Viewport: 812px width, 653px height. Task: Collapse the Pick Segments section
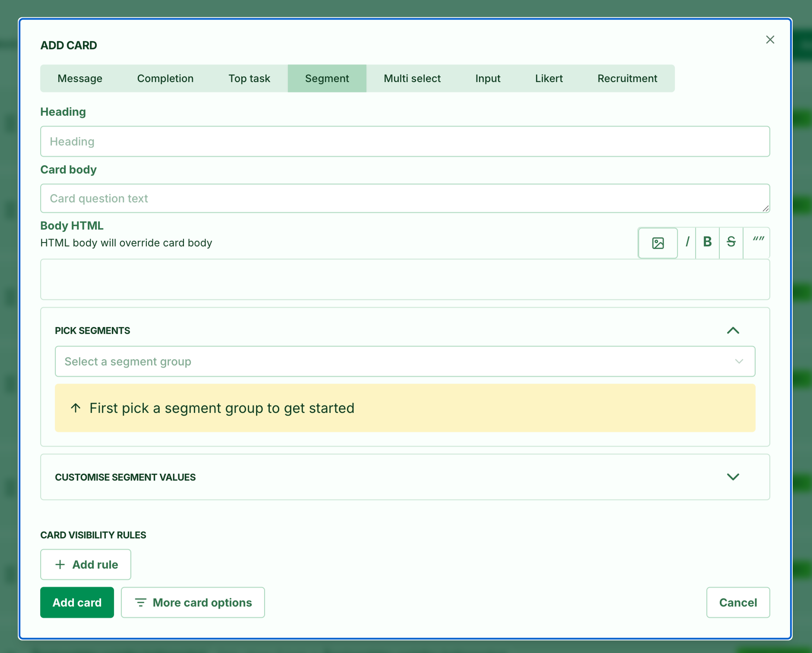point(733,330)
